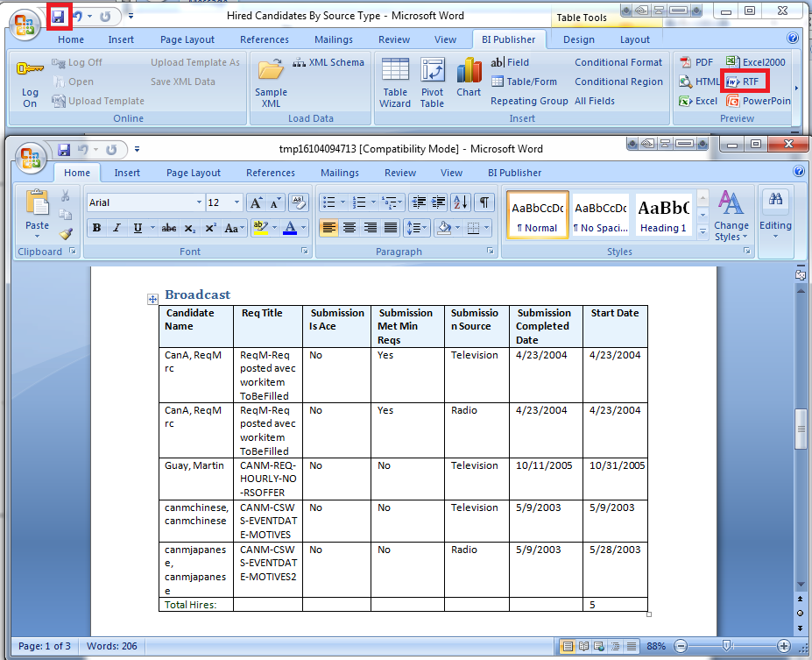Viewport: 812px width, 660px height.
Task: Toggle Bold formatting
Action: coord(97,228)
